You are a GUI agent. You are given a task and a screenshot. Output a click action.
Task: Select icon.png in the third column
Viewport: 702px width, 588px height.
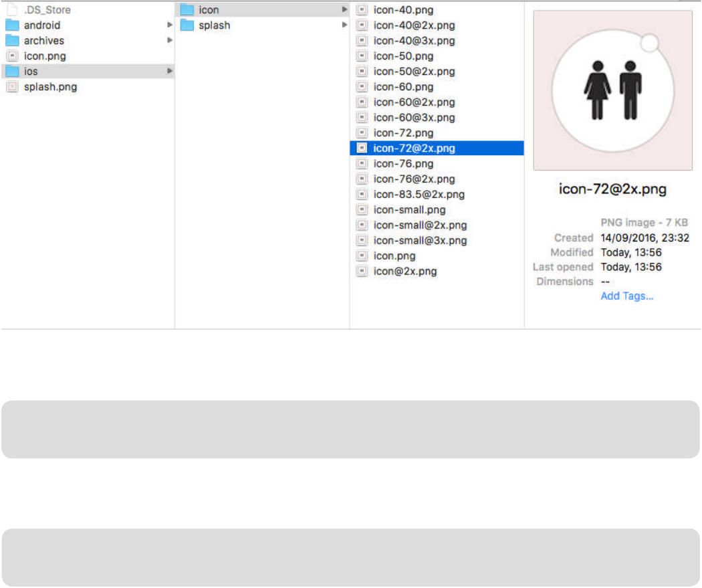click(394, 256)
